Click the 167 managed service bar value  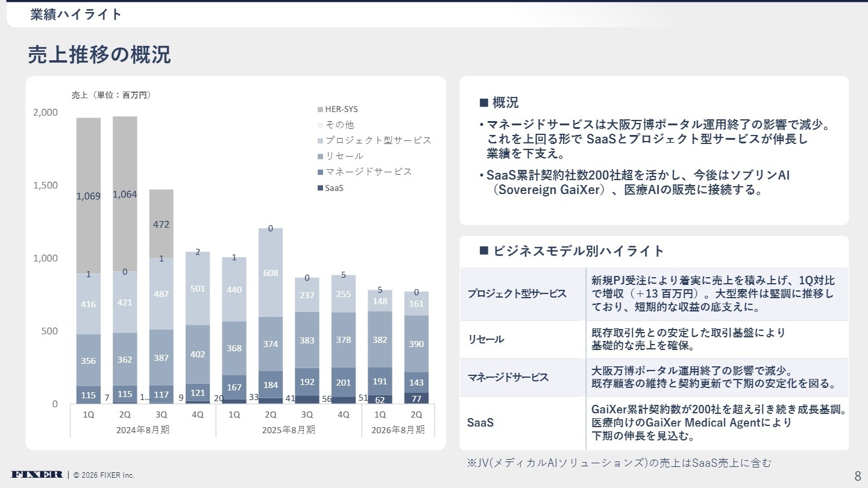point(234,388)
